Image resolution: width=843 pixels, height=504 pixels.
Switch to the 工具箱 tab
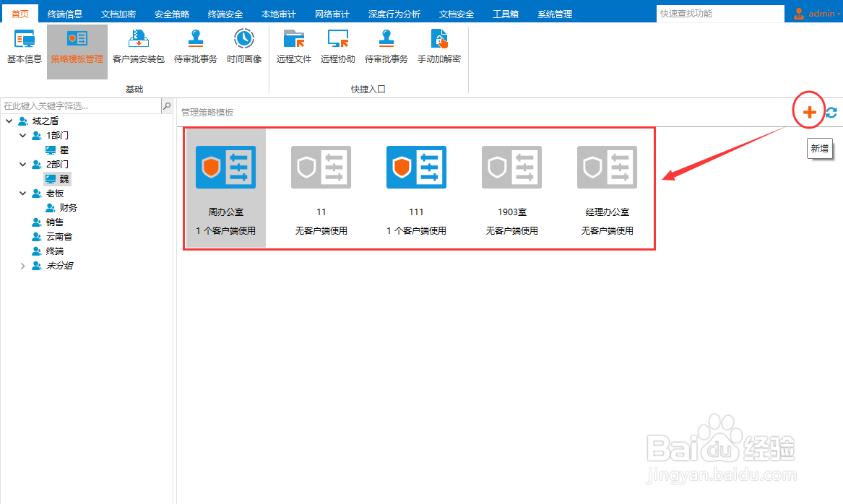click(x=506, y=14)
